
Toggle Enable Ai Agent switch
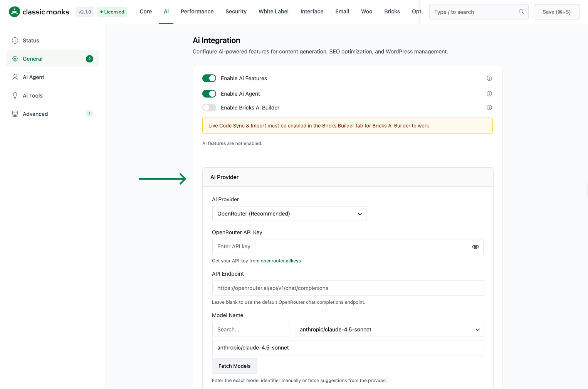pos(209,94)
